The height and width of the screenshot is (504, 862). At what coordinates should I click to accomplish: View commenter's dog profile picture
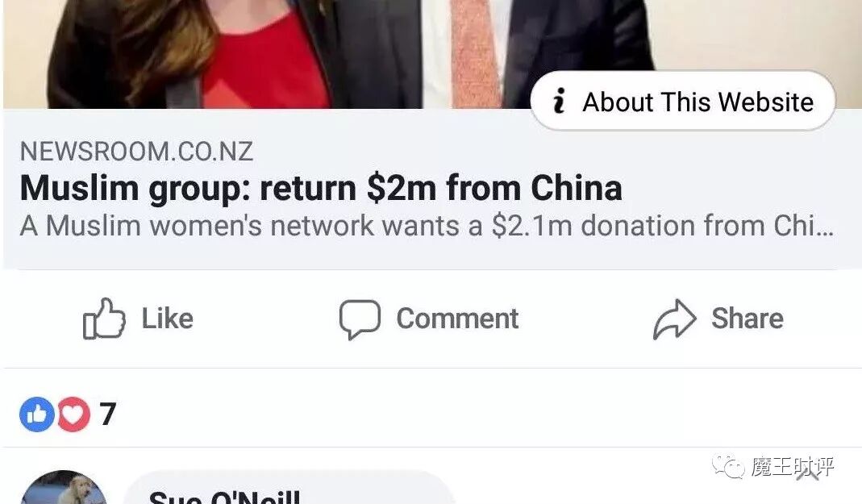coord(65,488)
